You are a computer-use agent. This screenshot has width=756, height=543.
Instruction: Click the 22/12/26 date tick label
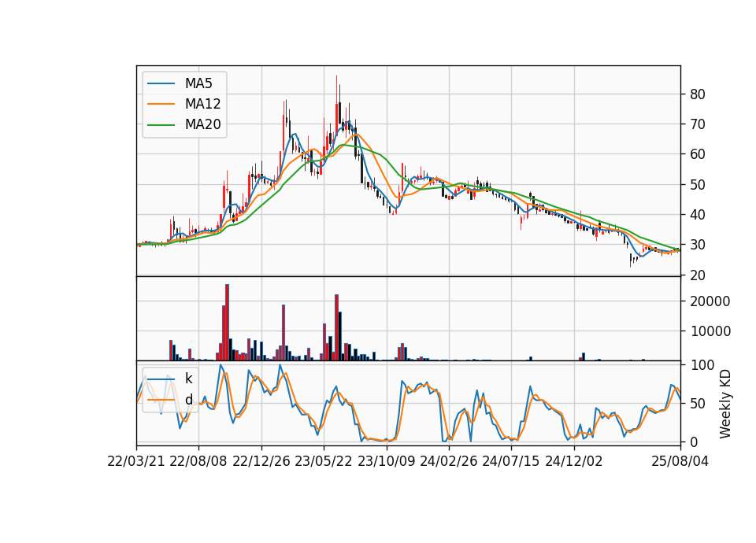(261, 461)
